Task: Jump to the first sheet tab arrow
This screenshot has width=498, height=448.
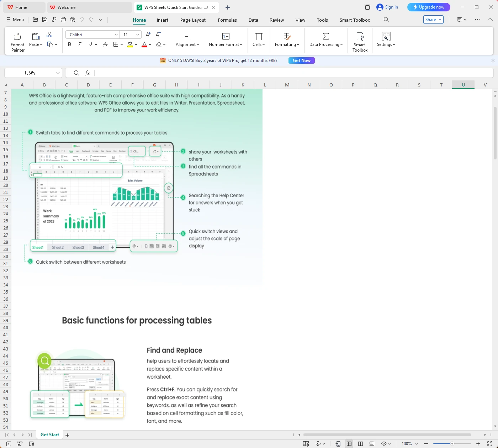Action: point(7,435)
